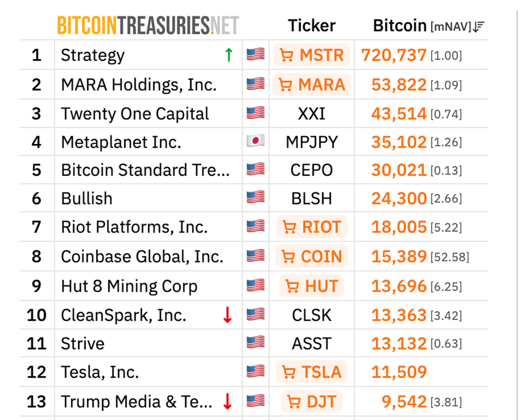
Task: Open the Tesla, Inc. row
Action: (x=99, y=372)
